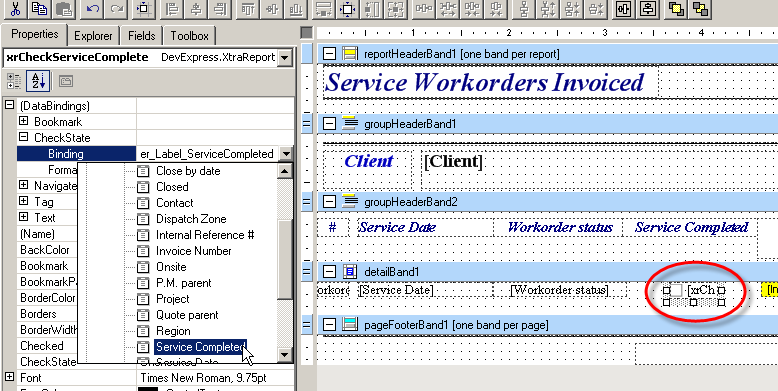Switch property grid to Alphabetical view
This screenshot has width=778, height=391.
click(39, 81)
